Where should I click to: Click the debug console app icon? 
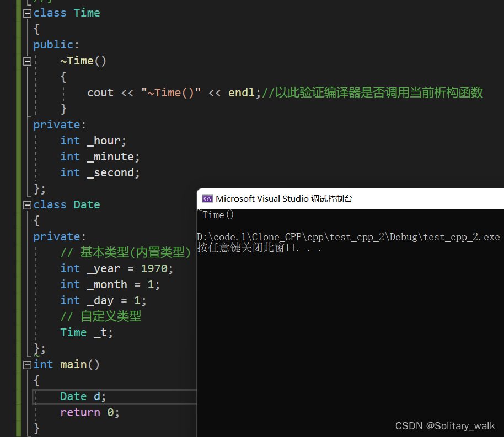(207, 198)
